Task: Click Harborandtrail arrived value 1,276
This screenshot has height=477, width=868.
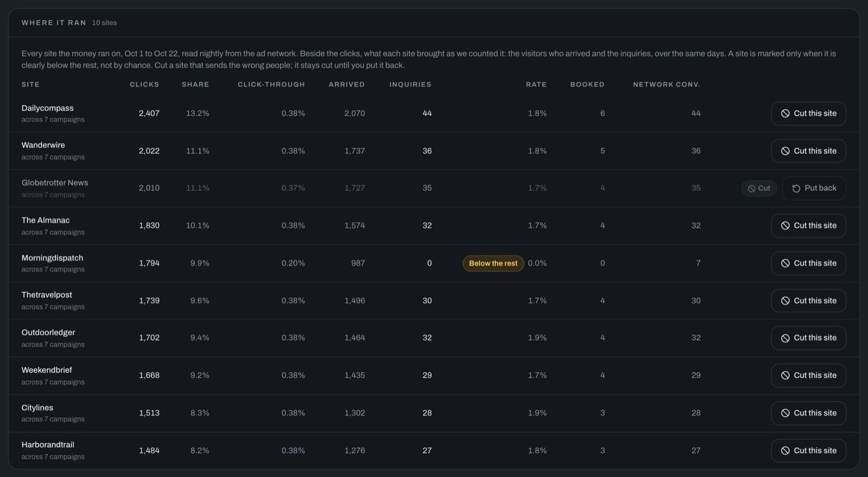Action: pos(355,450)
